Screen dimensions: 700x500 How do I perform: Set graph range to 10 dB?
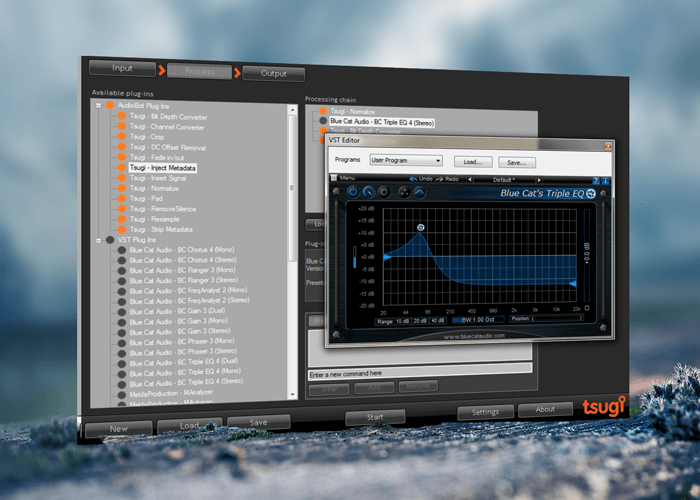(x=403, y=321)
